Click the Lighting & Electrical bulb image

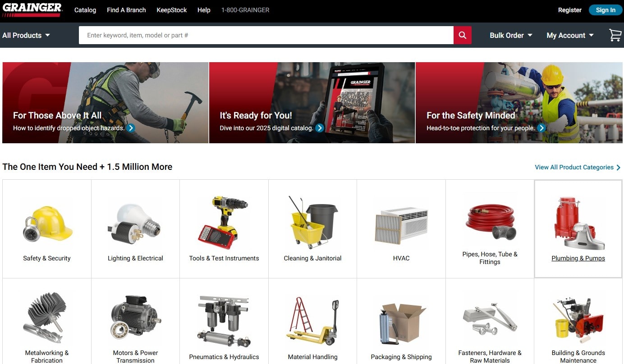[135, 223]
